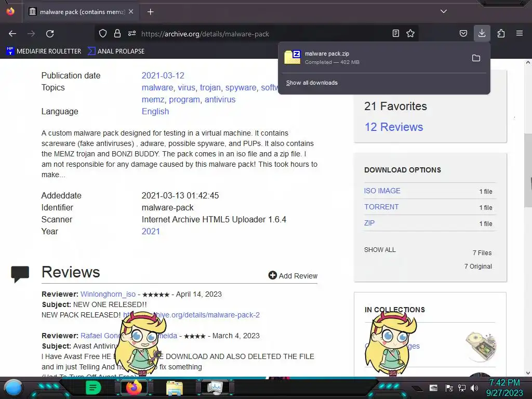Bookmark this page with the star icon
The width and height of the screenshot is (532, 399).
(410, 33)
